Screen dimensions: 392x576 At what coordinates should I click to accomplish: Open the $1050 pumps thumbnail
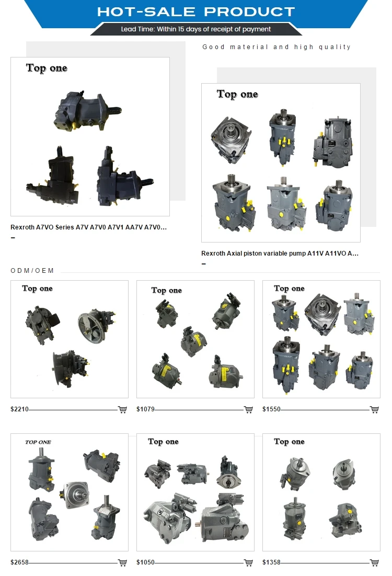(195, 492)
